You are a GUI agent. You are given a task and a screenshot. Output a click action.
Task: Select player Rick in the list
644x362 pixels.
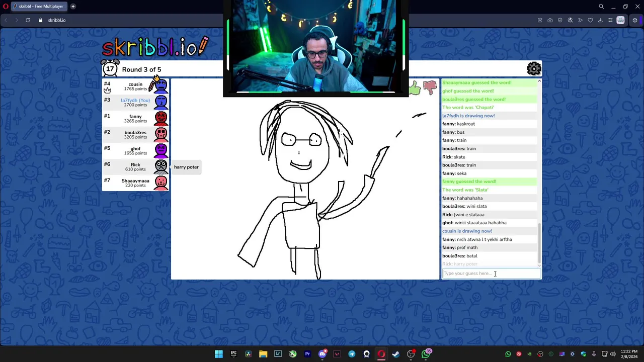click(135, 167)
